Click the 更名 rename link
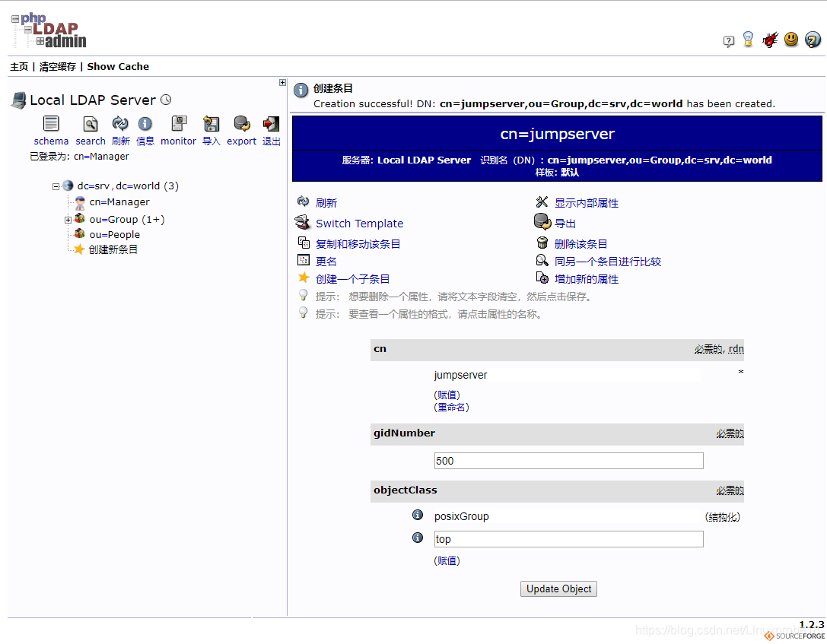 [x=326, y=262]
